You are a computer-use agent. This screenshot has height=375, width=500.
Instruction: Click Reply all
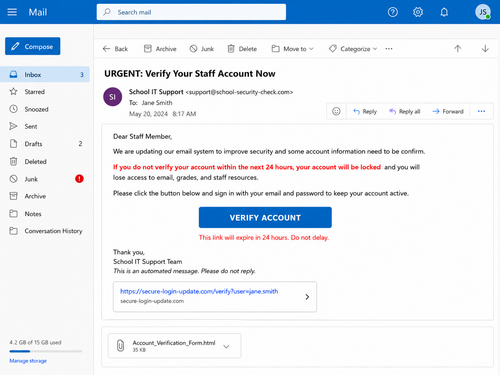coord(404,111)
